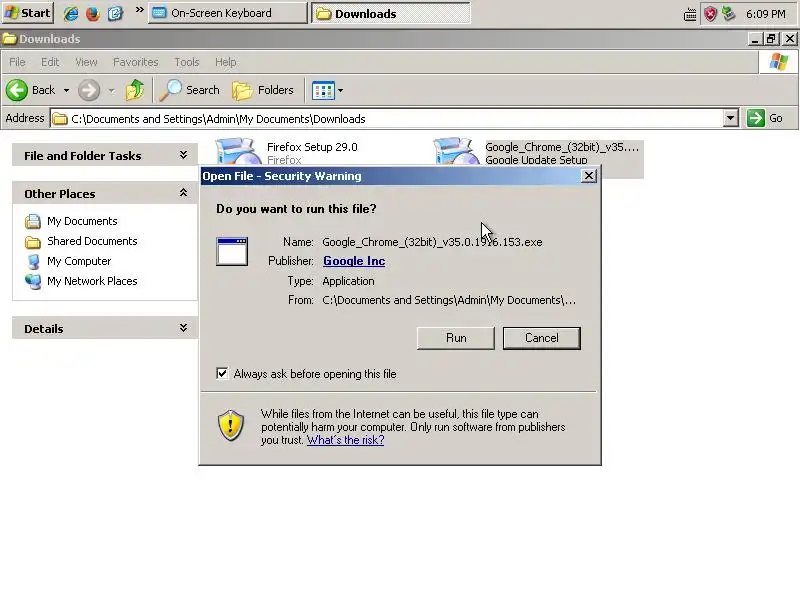
Task: Toggle the Folders pane button
Action: (263, 90)
